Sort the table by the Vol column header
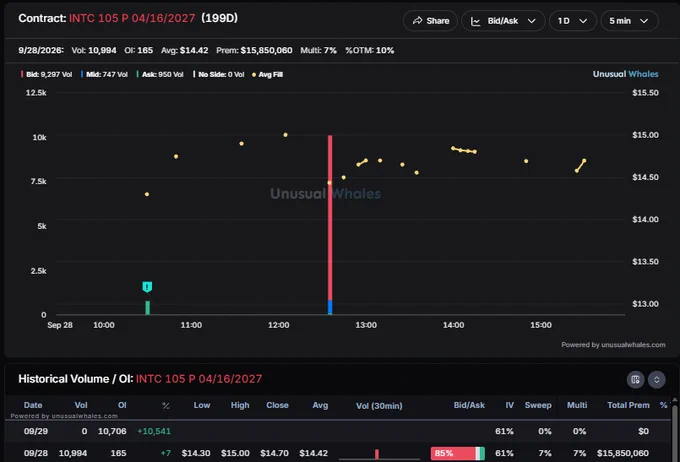Screen dimensions: 680x462 81,405
